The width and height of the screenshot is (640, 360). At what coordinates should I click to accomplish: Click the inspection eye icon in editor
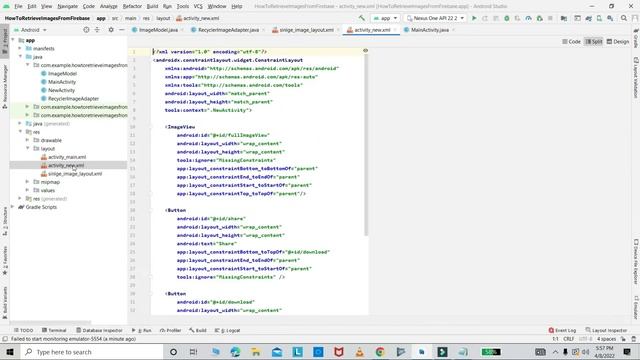[x=365, y=51]
